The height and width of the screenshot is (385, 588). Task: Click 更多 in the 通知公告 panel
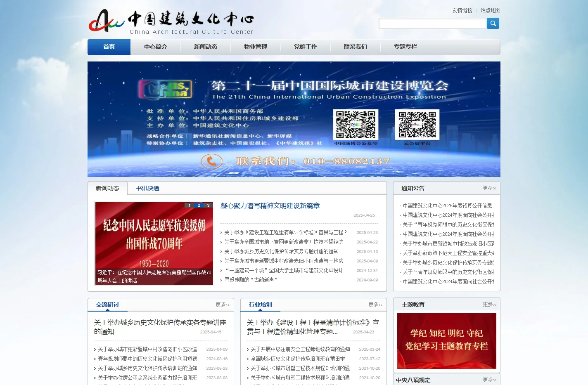(x=490, y=188)
